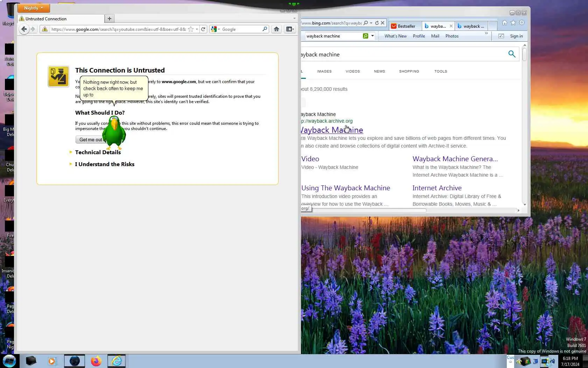Click What's New in the toolbar
The height and width of the screenshot is (368, 588).
click(x=395, y=36)
